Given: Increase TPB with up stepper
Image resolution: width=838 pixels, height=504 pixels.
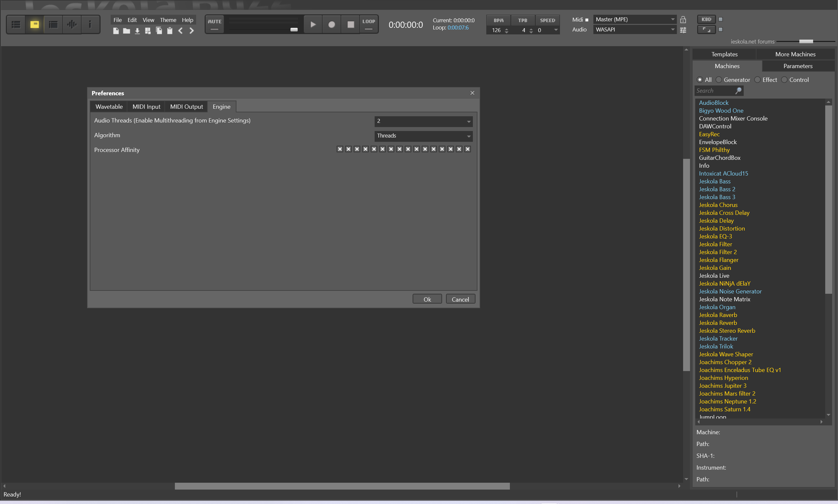Looking at the screenshot, I should [x=531, y=28].
